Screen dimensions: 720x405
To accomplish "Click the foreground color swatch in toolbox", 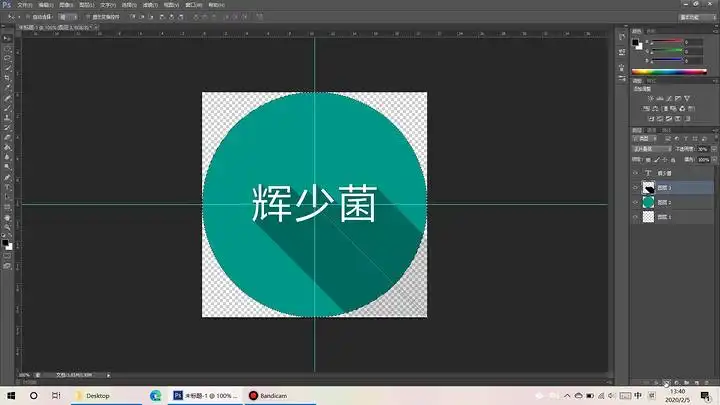I will [5, 242].
